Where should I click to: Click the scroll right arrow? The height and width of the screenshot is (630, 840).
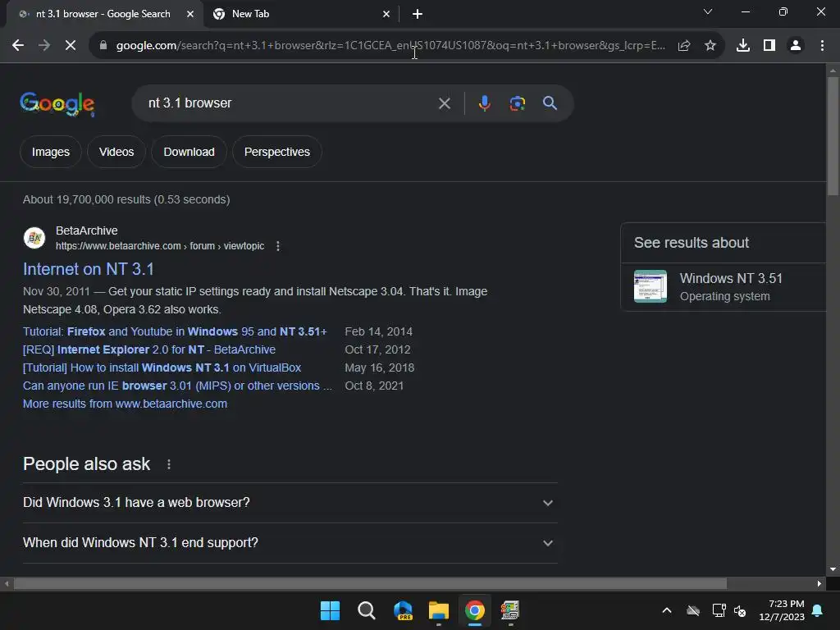coord(819,583)
